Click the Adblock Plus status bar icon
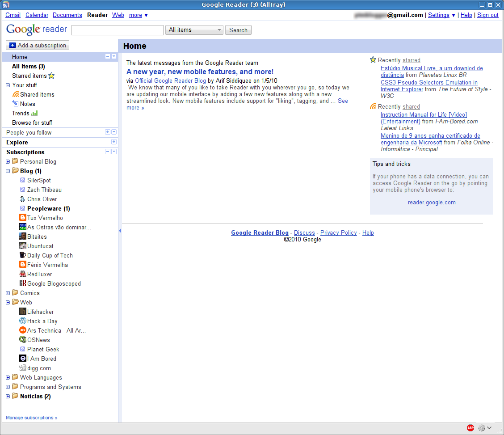The height and width of the screenshot is (435, 504). pyautogui.click(x=470, y=428)
